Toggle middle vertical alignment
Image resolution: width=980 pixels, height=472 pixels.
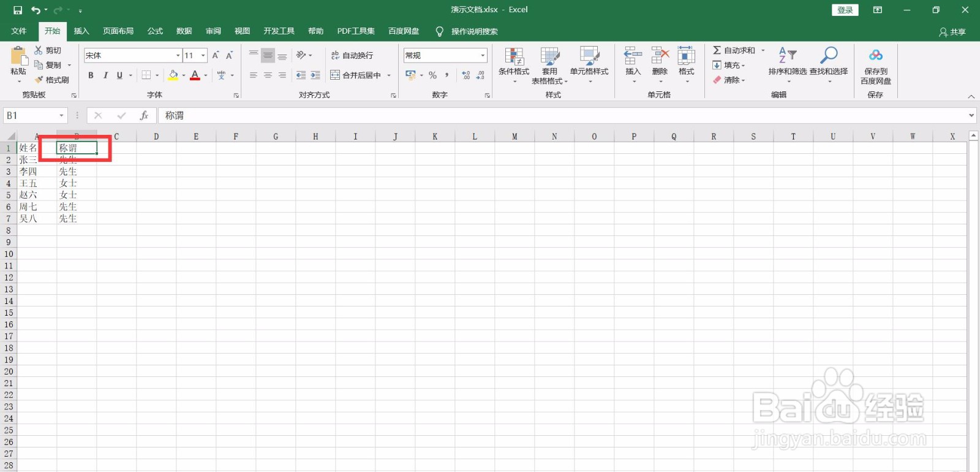click(268, 55)
